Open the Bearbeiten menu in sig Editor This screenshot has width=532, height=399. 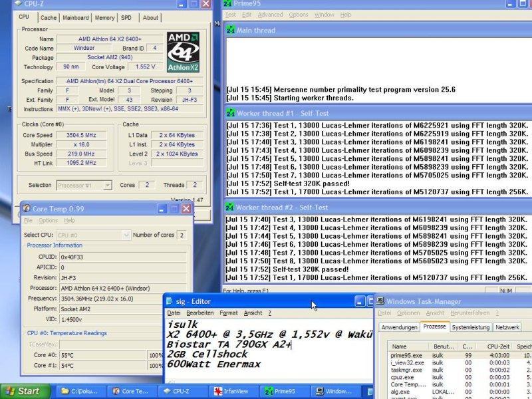pos(200,313)
